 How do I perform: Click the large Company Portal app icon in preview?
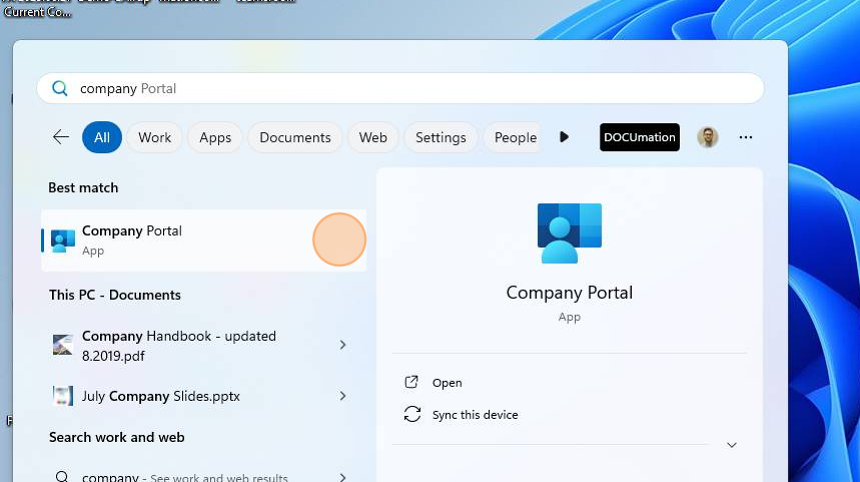(x=569, y=233)
